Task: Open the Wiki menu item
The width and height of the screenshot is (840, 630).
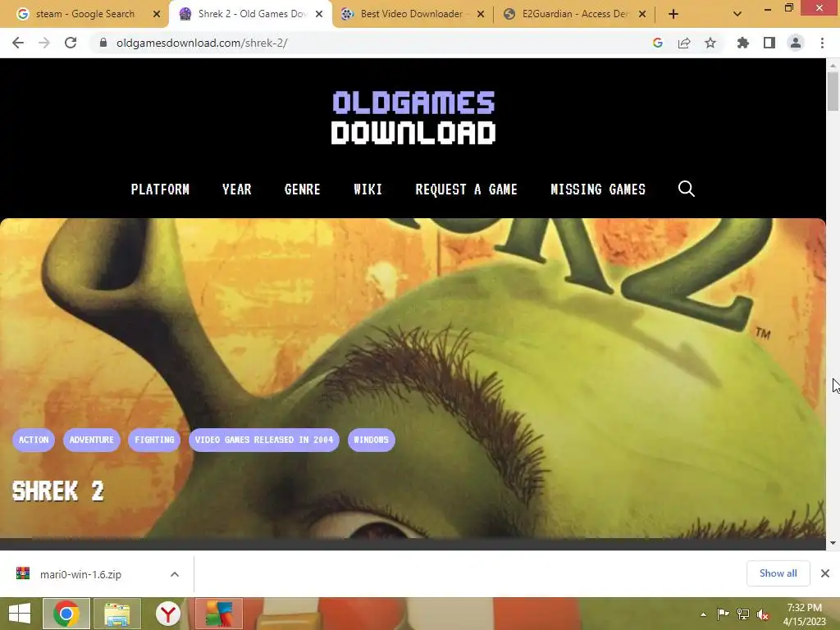Action: pyautogui.click(x=368, y=189)
